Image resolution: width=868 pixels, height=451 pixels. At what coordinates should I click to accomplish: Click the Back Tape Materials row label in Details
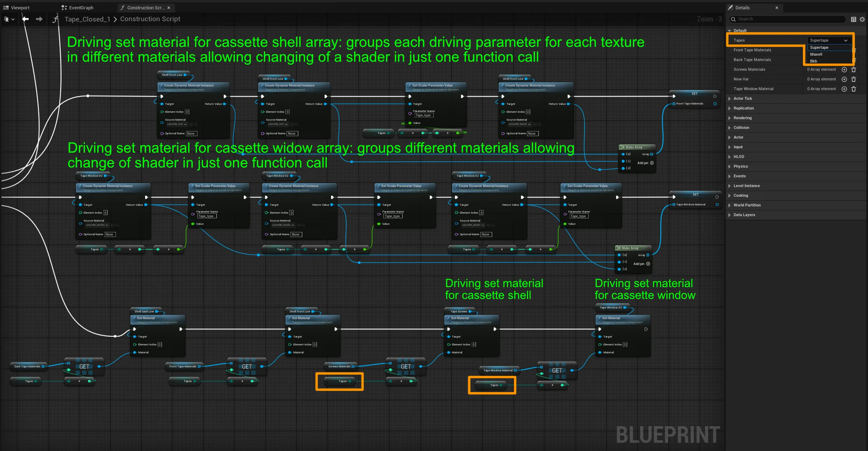tap(752, 60)
